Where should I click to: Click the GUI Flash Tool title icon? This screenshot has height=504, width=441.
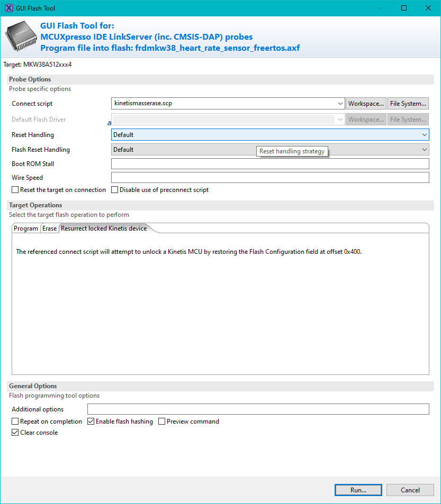coord(9,8)
